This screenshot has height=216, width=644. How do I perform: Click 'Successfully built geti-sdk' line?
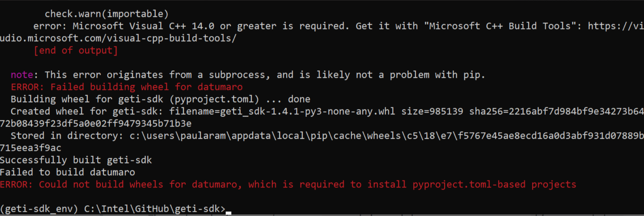point(76,160)
